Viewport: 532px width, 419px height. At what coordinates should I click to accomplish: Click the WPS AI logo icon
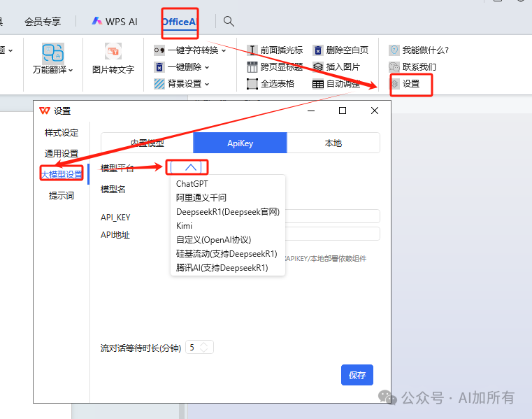(96, 21)
